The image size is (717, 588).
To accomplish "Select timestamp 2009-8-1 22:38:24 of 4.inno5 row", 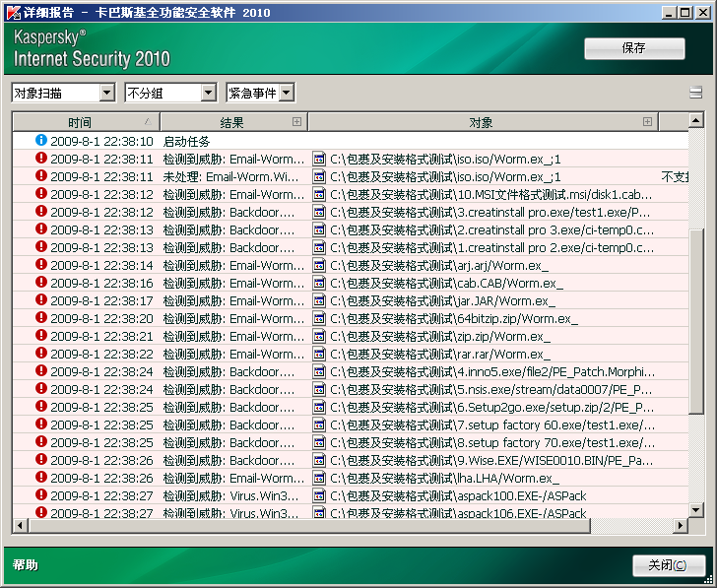I will [101, 372].
